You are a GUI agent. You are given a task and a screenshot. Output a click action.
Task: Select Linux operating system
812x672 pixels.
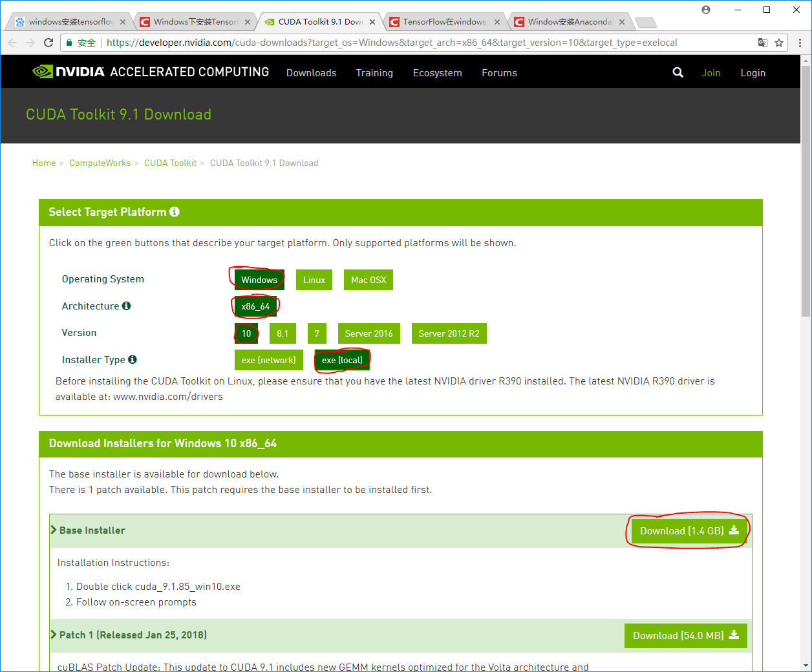[314, 280]
